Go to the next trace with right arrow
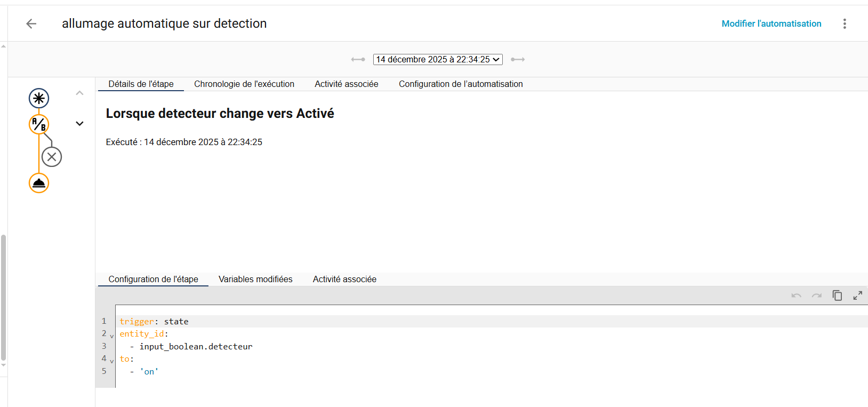 [x=518, y=59]
